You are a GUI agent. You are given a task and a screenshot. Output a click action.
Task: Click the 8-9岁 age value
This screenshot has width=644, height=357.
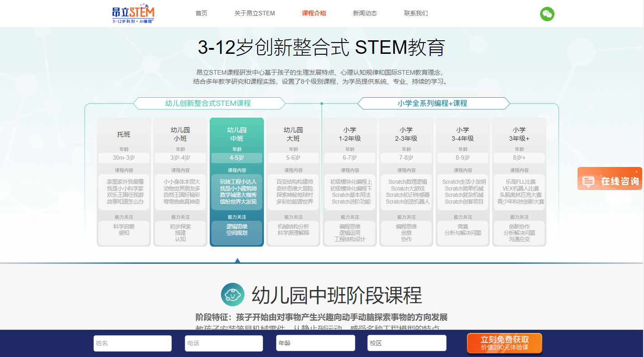[463, 158]
